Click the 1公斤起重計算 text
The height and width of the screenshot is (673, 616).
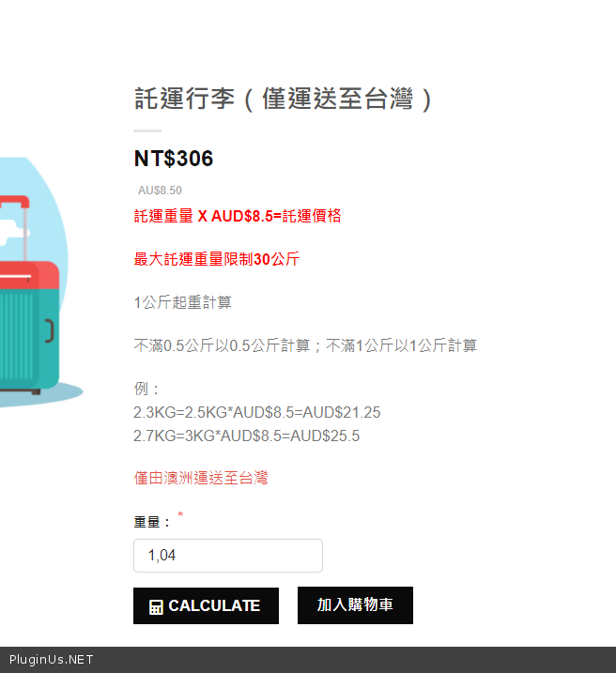182,302
